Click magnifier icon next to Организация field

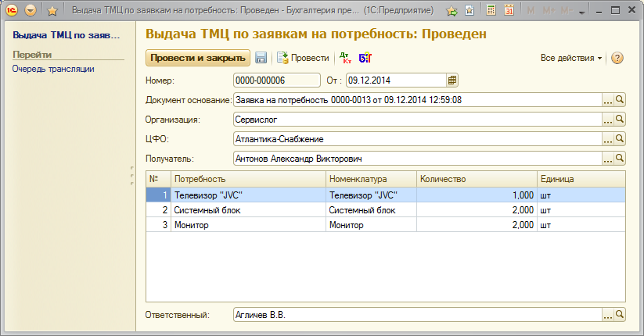pos(619,120)
